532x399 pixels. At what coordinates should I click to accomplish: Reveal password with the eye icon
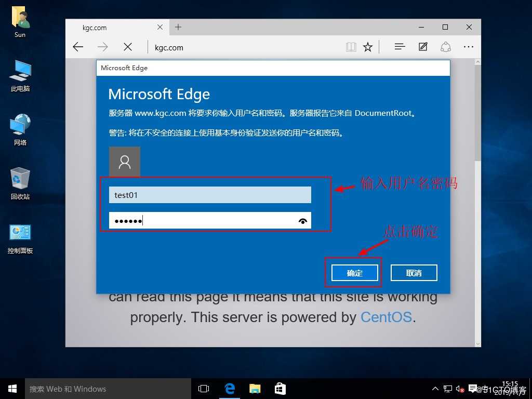303,221
